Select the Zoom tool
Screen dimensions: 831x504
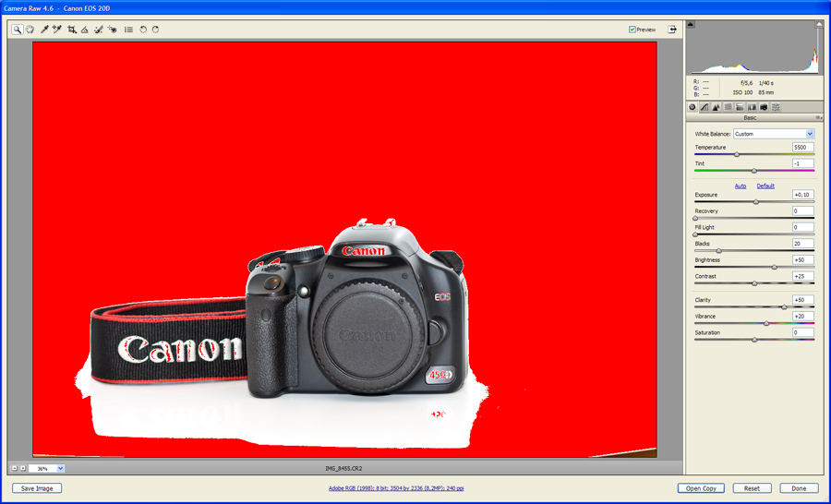(x=17, y=30)
